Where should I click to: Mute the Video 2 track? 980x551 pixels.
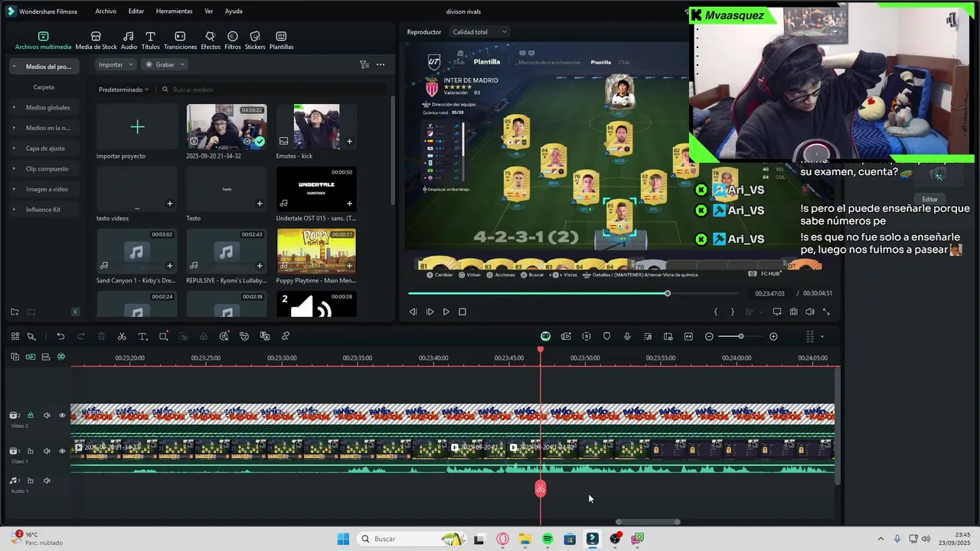[x=47, y=416]
